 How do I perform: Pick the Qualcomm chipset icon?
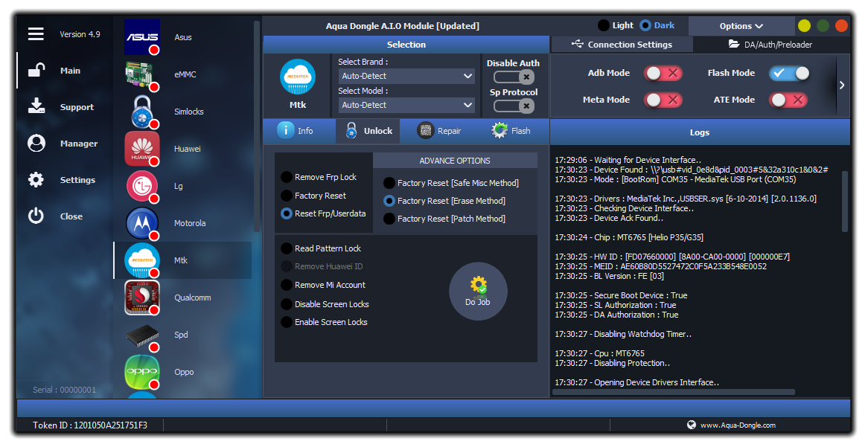pos(142,298)
